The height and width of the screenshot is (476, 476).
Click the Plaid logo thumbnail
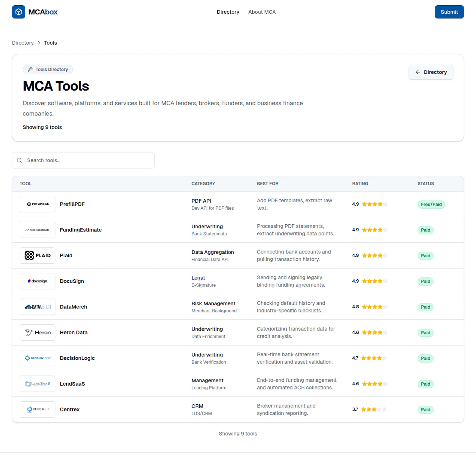(37, 255)
